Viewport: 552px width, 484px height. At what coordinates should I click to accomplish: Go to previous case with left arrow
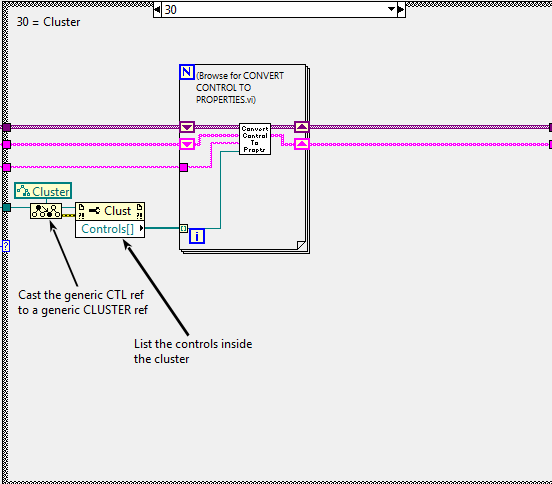coord(157,10)
